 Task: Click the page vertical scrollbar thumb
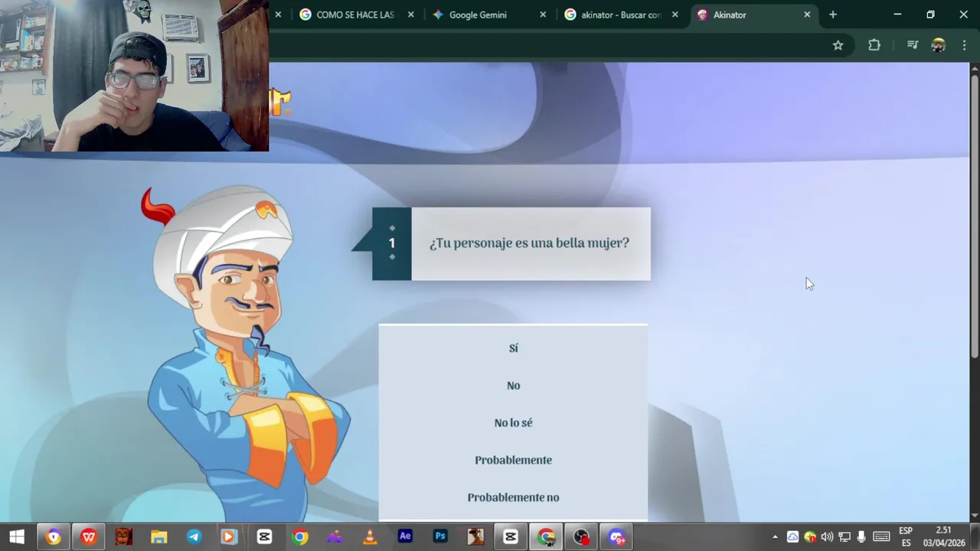tap(975, 216)
